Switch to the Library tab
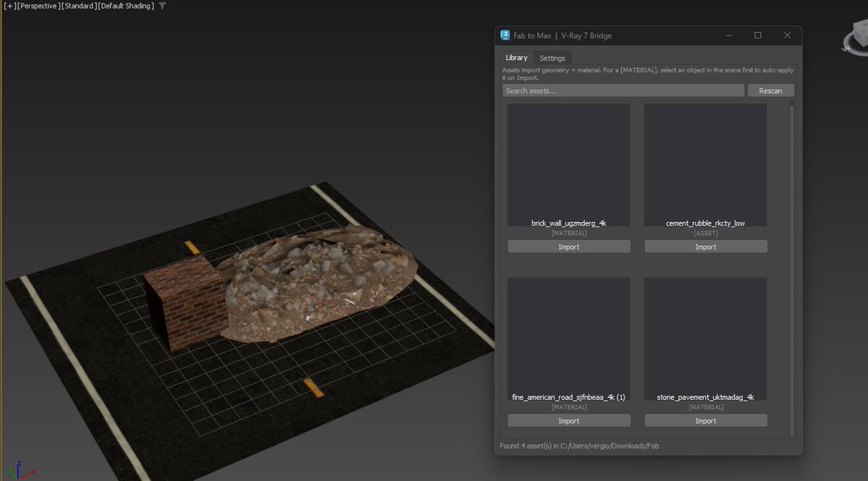The height and width of the screenshot is (481, 868). coord(516,58)
